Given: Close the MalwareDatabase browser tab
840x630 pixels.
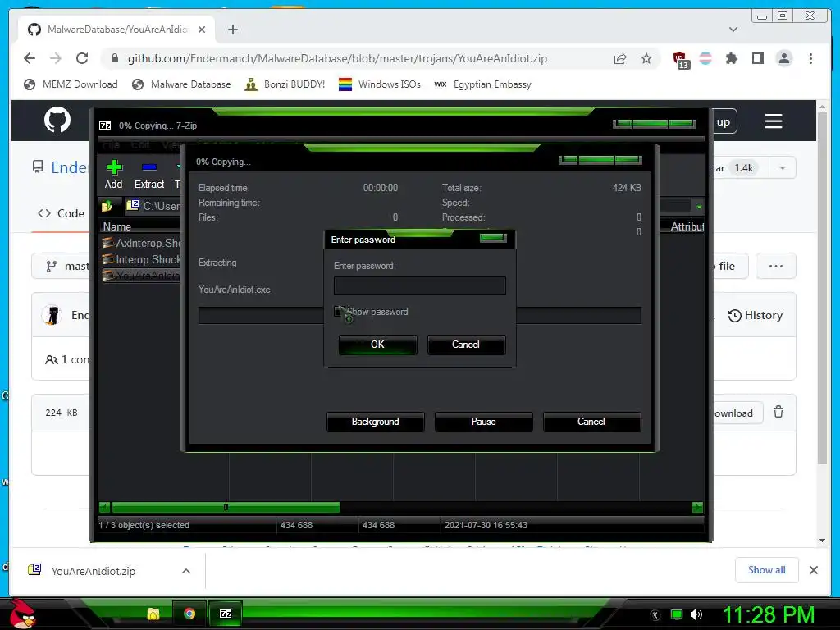Looking at the screenshot, I should (x=202, y=30).
